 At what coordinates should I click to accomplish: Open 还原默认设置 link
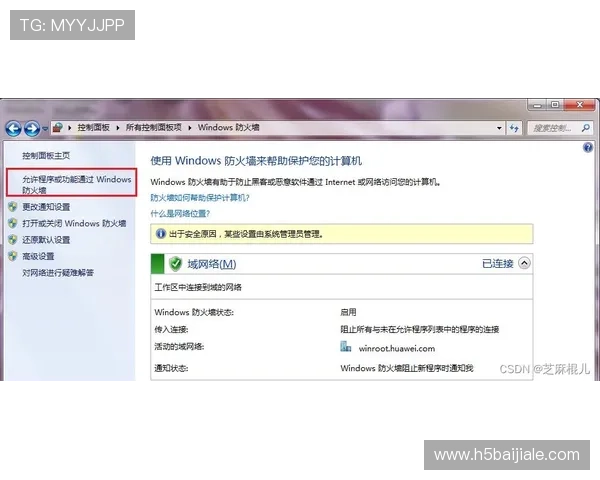coord(46,240)
